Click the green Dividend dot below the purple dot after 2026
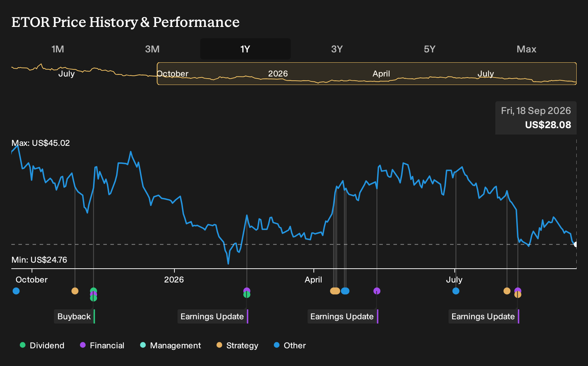The image size is (588, 366). point(247,295)
